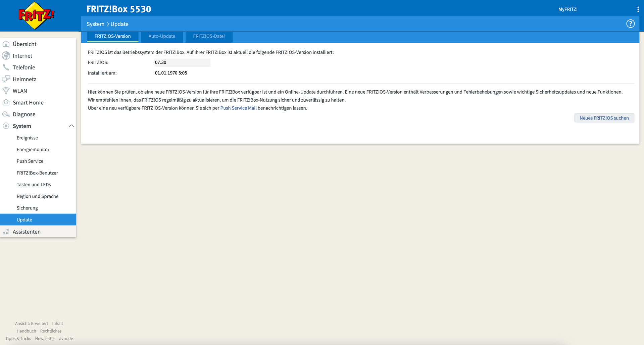Open Region und Sprache settings
Image resolution: width=644 pixels, height=345 pixels.
[x=38, y=196]
